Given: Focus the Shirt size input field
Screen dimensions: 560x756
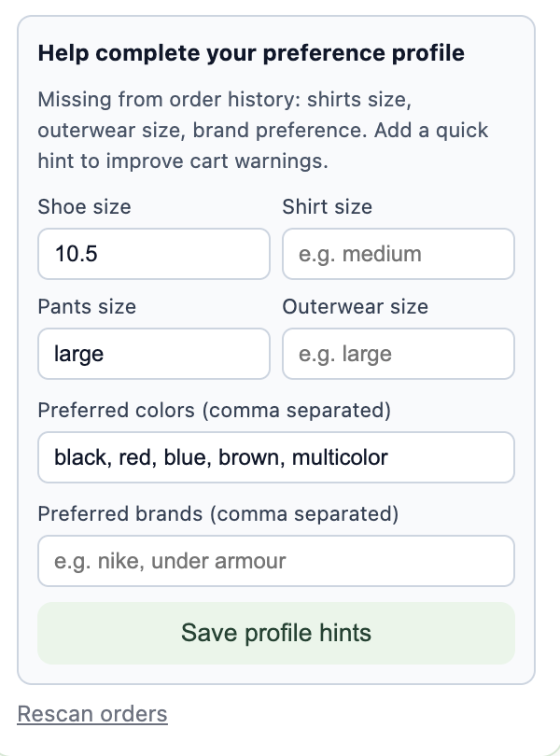Looking at the screenshot, I should [399, 254].
